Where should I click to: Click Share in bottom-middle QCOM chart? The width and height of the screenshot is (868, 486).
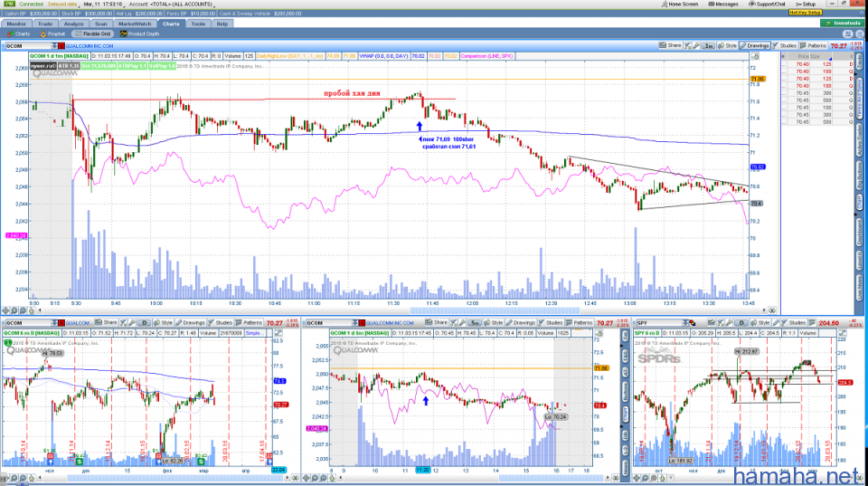(x=437, y=322)
